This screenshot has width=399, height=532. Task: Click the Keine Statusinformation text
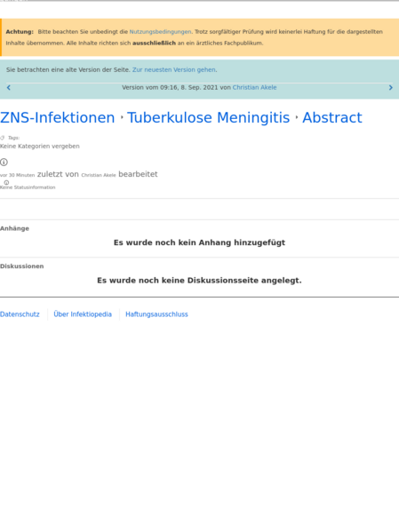pyautogui.click(x=28, y=187)
